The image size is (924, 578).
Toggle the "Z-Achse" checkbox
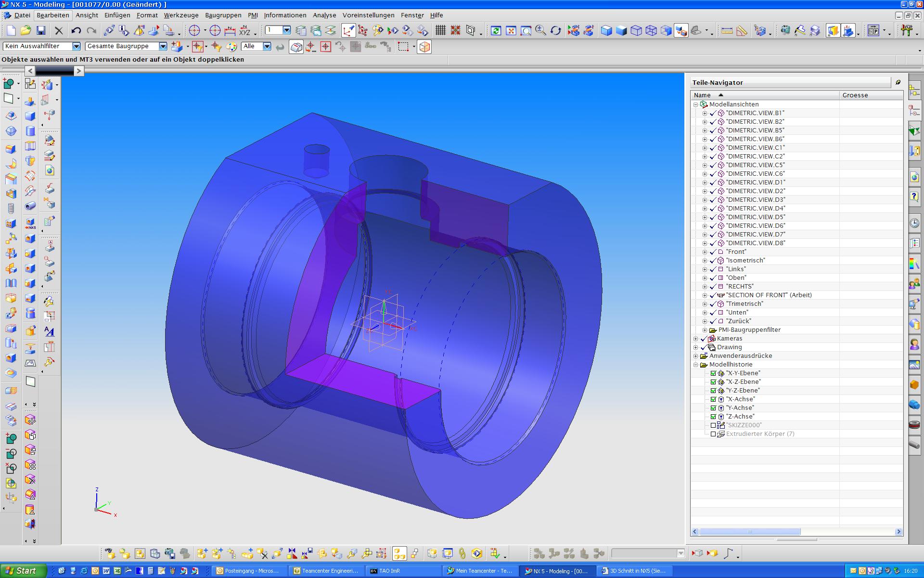pyautogui.click(x=713, y=417)
